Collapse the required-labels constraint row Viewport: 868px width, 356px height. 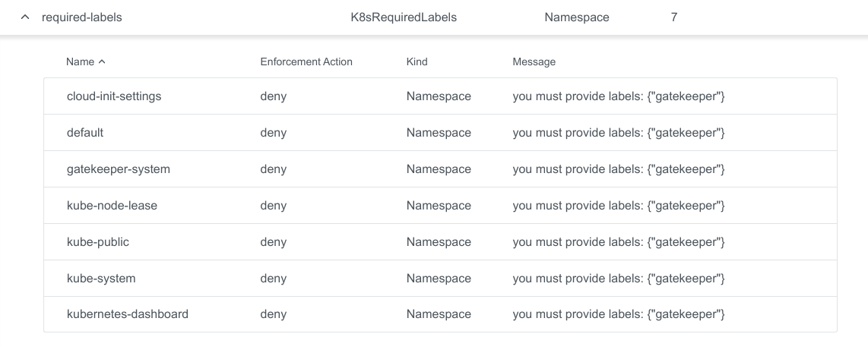[25, 17]
